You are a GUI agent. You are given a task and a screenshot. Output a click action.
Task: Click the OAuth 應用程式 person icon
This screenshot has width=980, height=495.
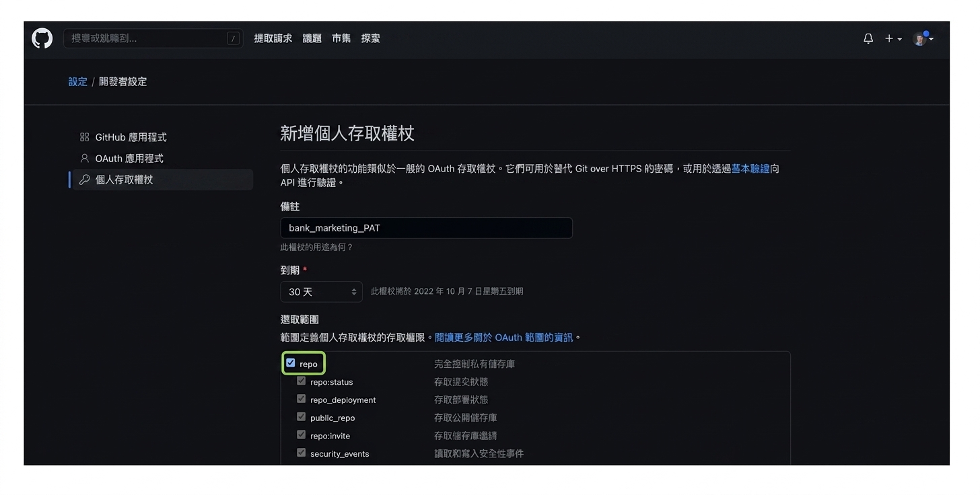coord(84,159)
